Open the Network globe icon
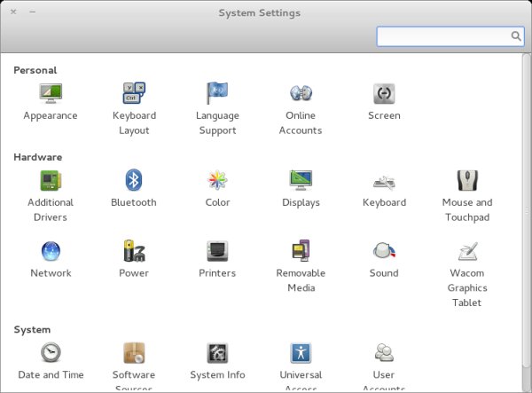532x393 pixels. tap(51, 251)
